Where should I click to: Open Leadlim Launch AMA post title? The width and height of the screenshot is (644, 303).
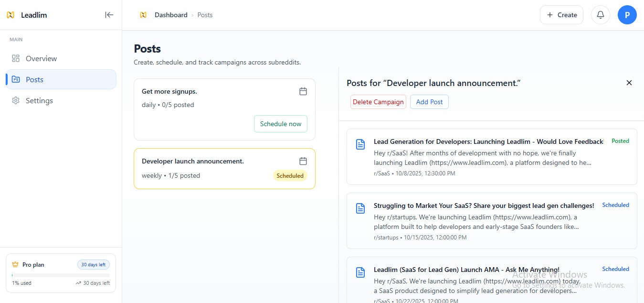[466, 270]
